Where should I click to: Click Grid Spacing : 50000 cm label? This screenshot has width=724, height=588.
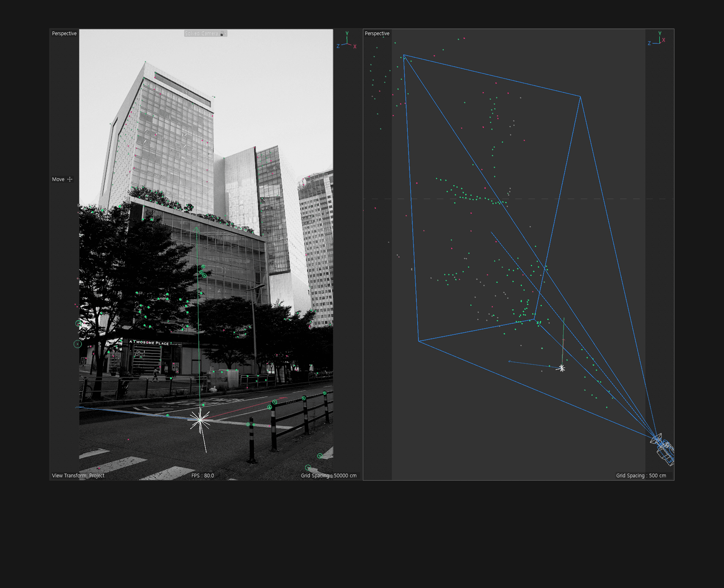(x=328, y=476)
